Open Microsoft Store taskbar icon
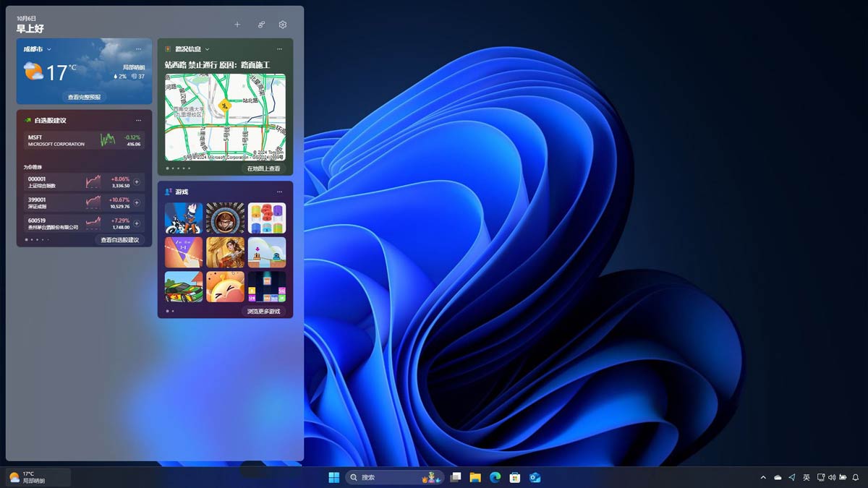This screenshot has width=868, height=488. tap(515, 477)
